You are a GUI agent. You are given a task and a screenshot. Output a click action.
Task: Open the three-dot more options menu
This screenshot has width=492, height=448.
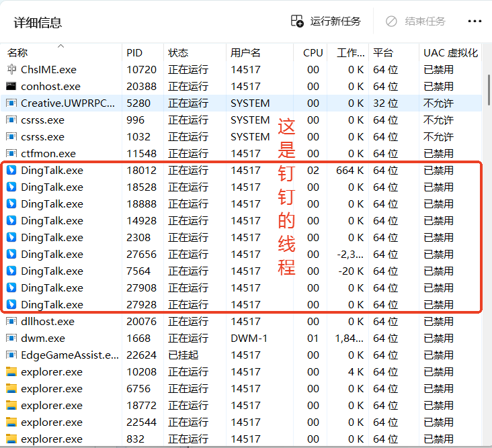click(x=475, y=21)
